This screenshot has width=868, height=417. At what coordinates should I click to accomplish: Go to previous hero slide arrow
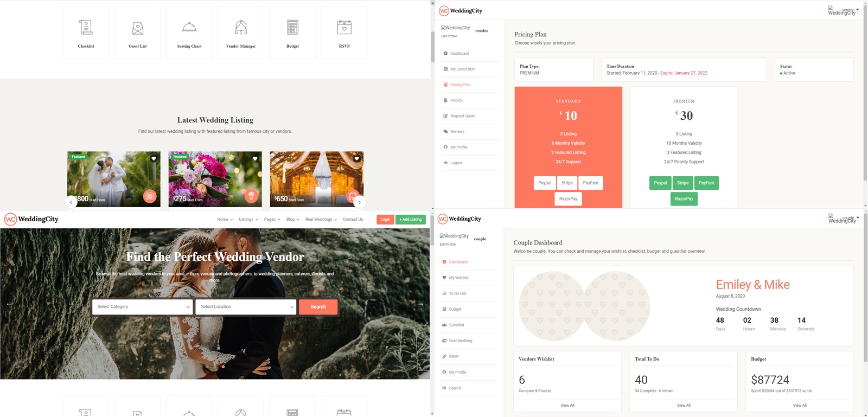[x=9, y=304]
